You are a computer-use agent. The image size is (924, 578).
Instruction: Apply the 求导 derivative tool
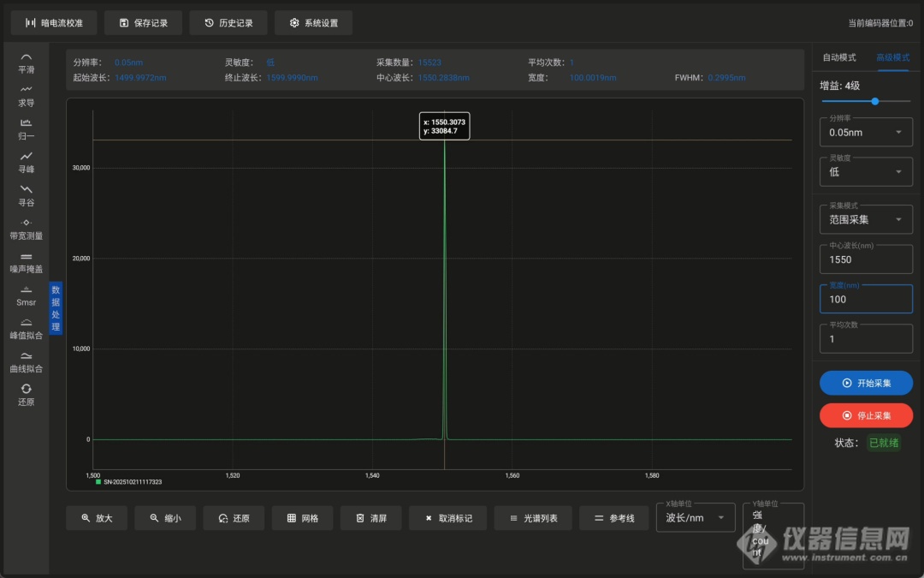(26, 96)
